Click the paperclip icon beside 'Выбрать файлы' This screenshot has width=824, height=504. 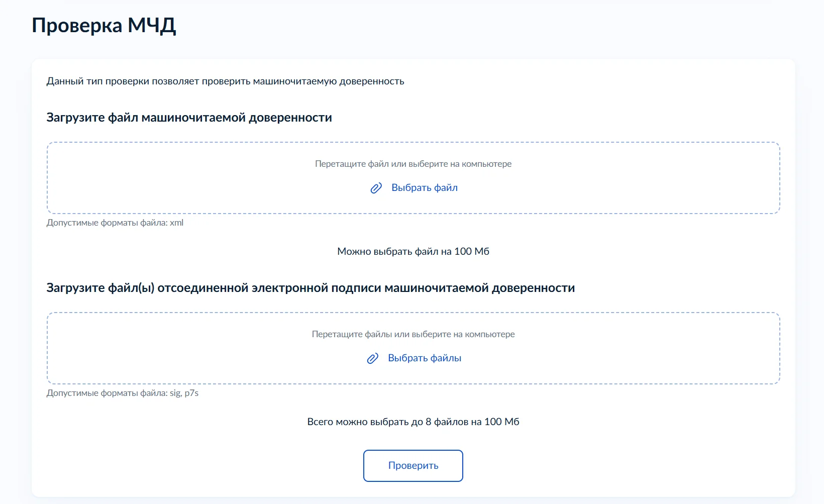click(x=372, y=358)
